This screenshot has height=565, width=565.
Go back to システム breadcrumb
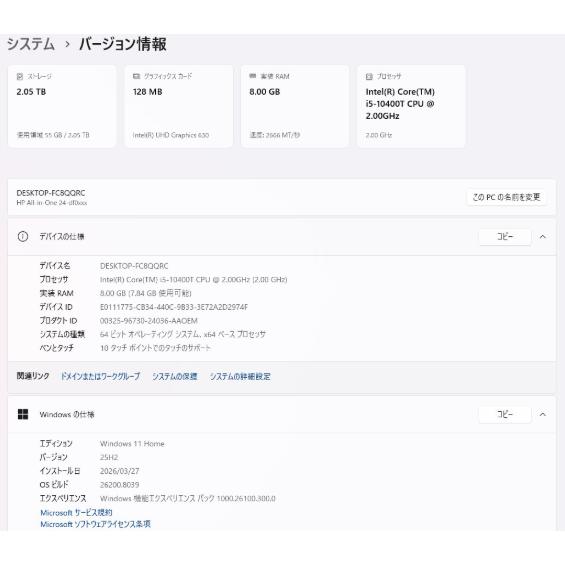31,44
